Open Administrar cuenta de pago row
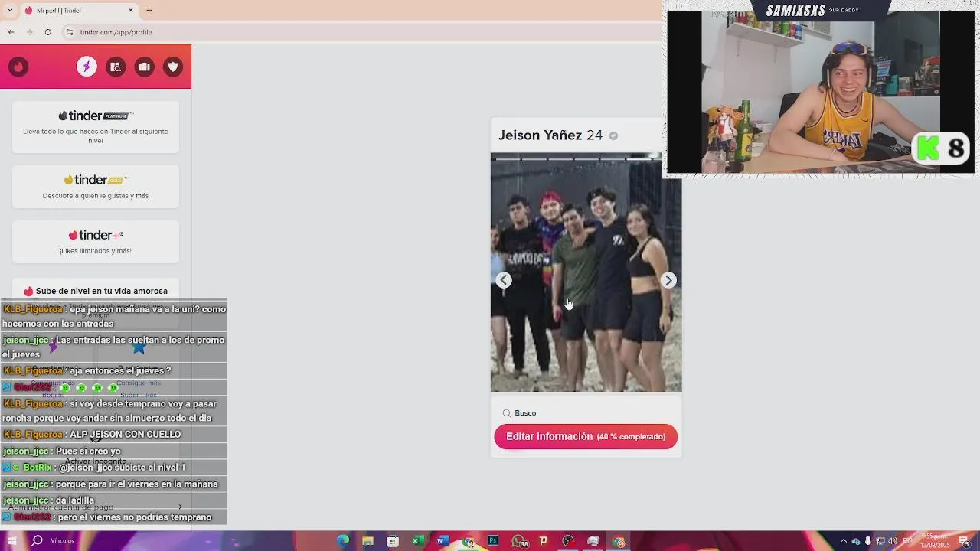Image resolution: width=980 pixels, height=551 pixels. pos(96,507)
